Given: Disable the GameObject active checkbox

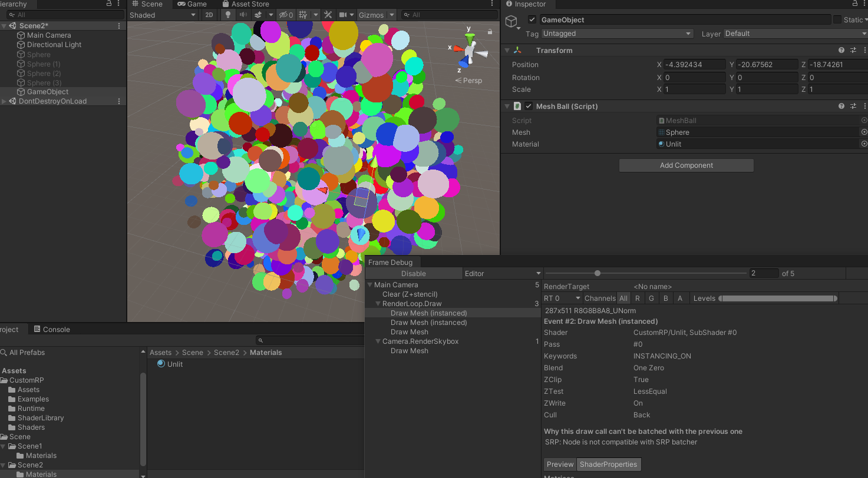Looking at the screenshot, I should click(532, 20).
